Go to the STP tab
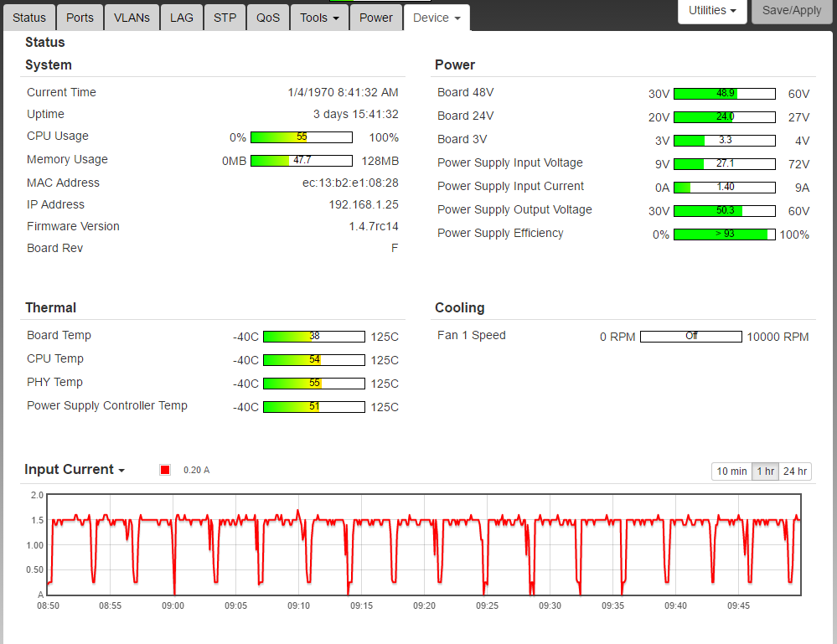The image size is (837, 644). pyautogui.click(x=225, y=18)
